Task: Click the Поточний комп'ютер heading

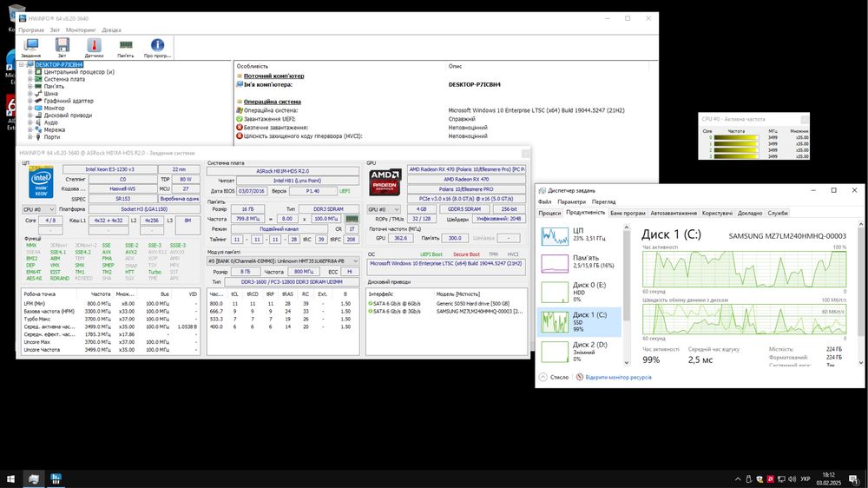Action: point(273,76)
